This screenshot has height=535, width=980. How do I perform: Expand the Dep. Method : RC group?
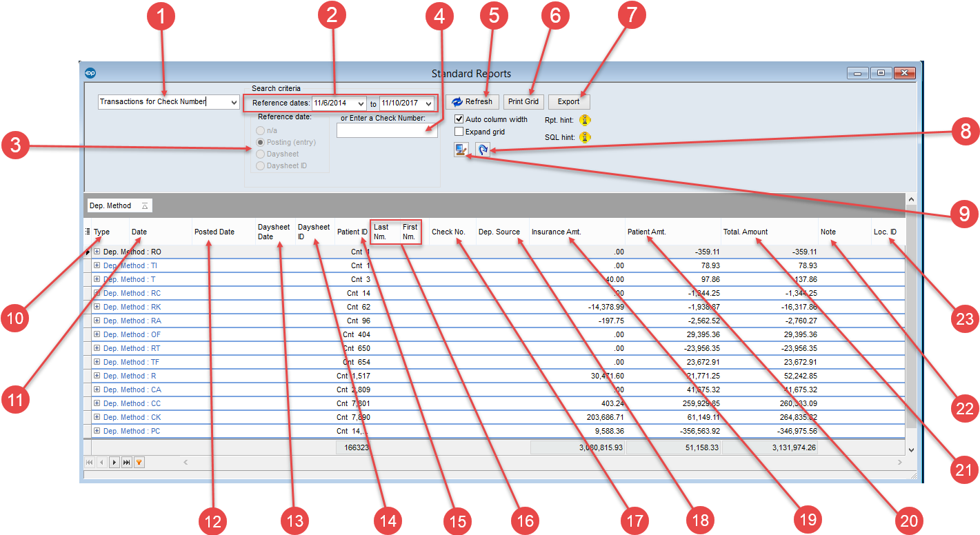coord(97,293)
